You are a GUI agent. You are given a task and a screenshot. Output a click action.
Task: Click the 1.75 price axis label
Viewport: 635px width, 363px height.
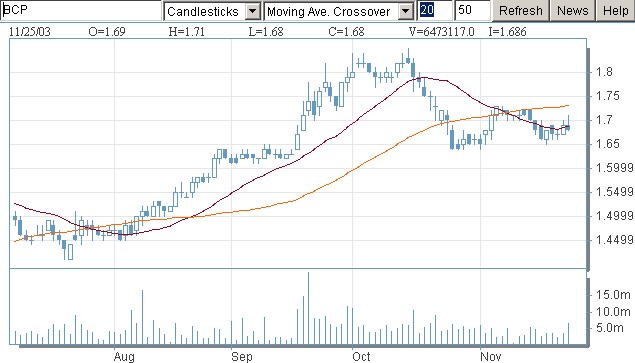click(607, 96)
